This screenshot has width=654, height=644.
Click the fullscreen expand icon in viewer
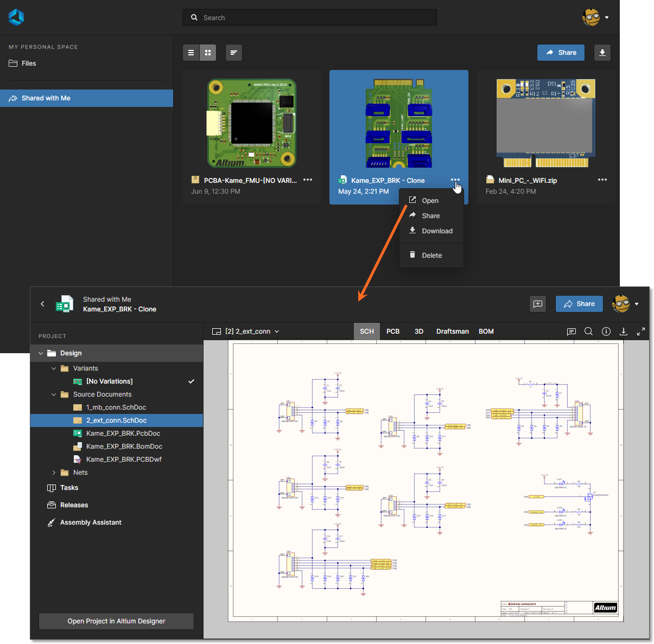tap(641, 331)
